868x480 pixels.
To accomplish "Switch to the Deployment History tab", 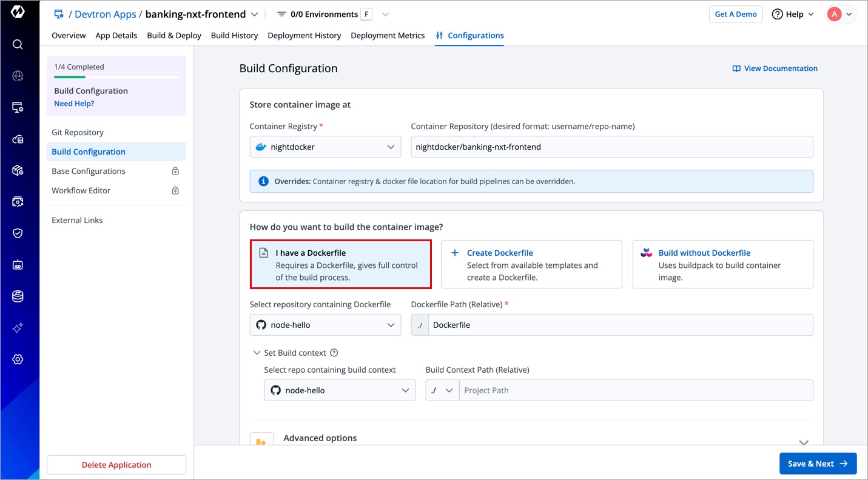I will pos(304,36).
